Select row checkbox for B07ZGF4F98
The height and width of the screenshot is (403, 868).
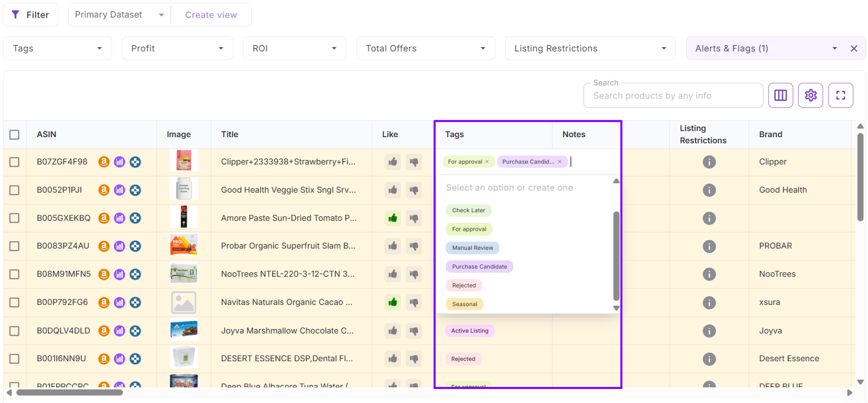coord(14,162)
